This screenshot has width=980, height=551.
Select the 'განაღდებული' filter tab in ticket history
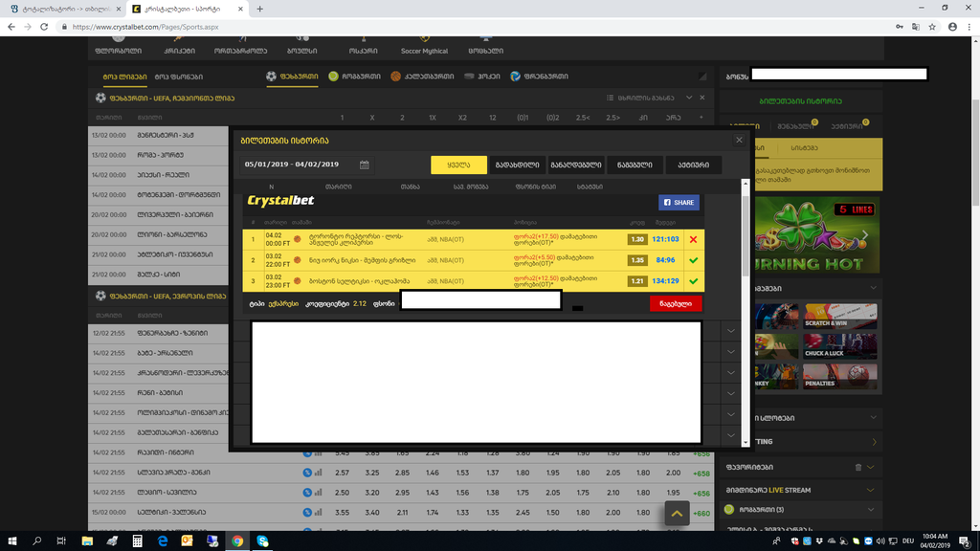click(575, 165)
